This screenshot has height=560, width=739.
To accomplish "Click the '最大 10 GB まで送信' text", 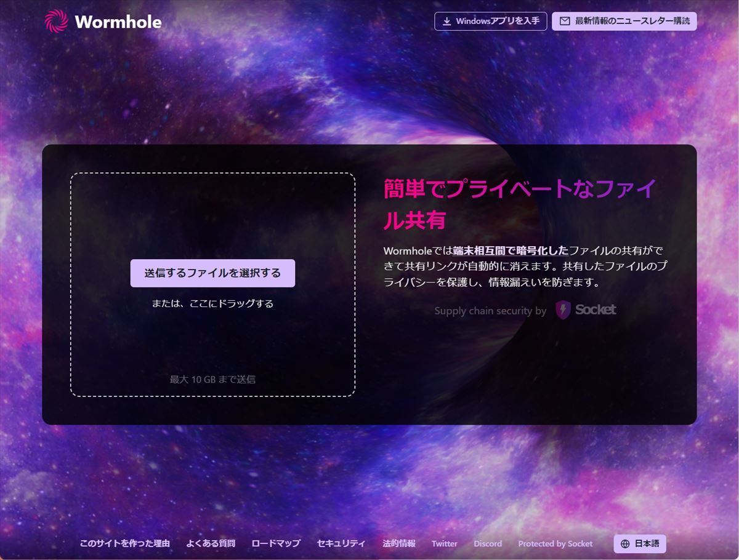I will click(x=212, y=379).
